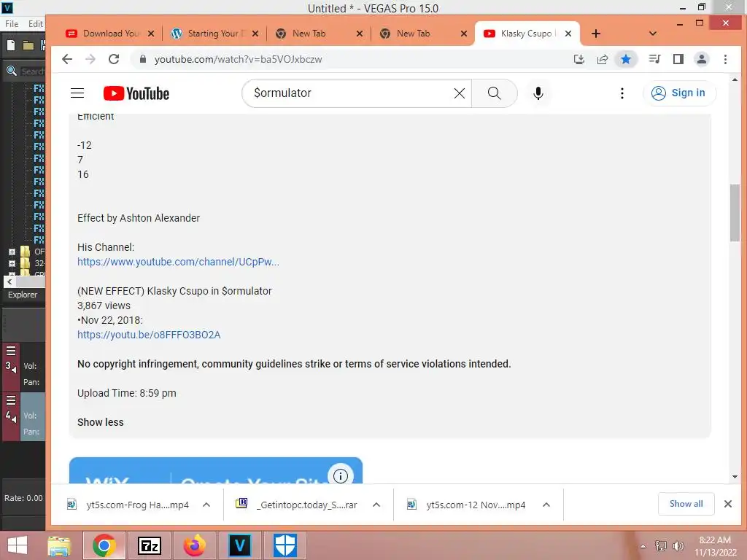
Task: Open track 3 hamburger menu in VEGAS
Action: 11,351
